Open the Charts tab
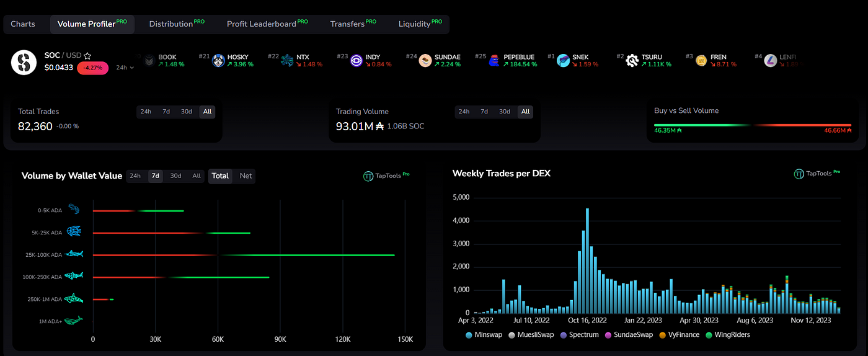Image resolution: width=868 pixels, height=356 pixels. point(23,24)
